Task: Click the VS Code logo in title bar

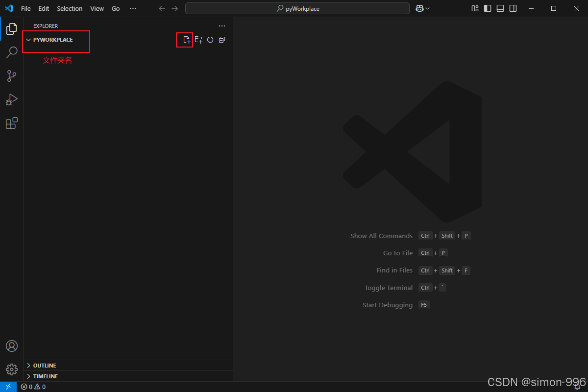Action: 8,8
